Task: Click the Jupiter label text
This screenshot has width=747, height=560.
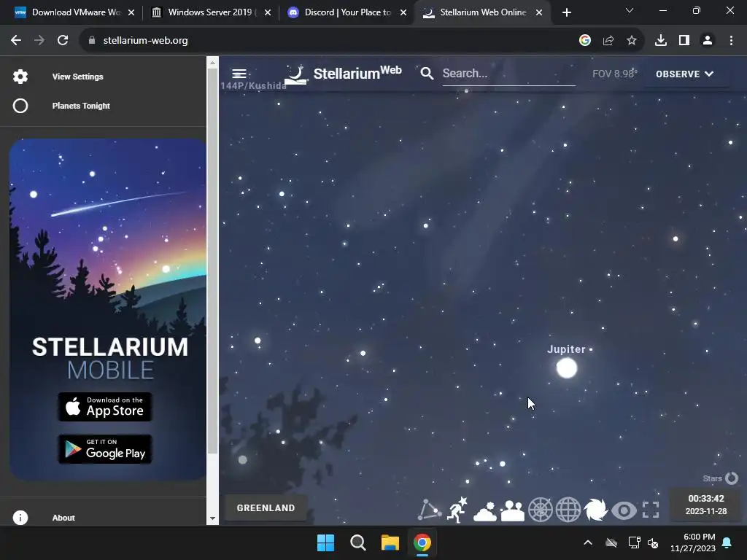Action: coord(566,349)
